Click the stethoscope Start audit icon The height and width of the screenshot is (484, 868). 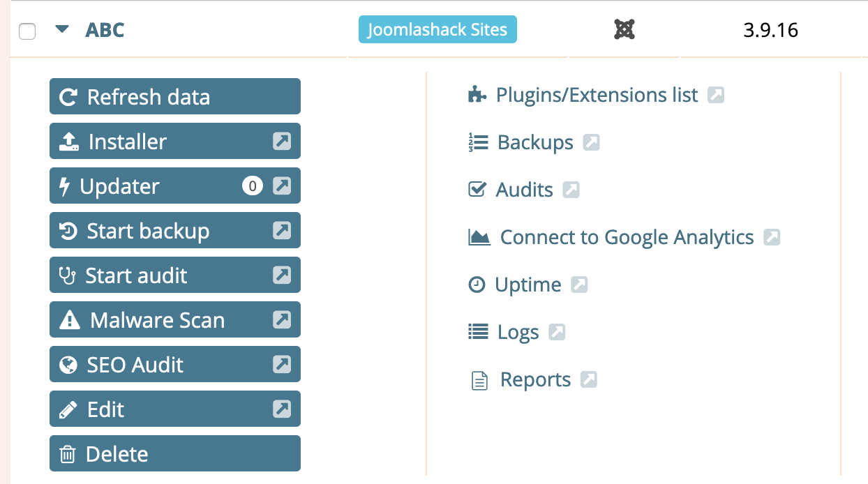point(68,276)
